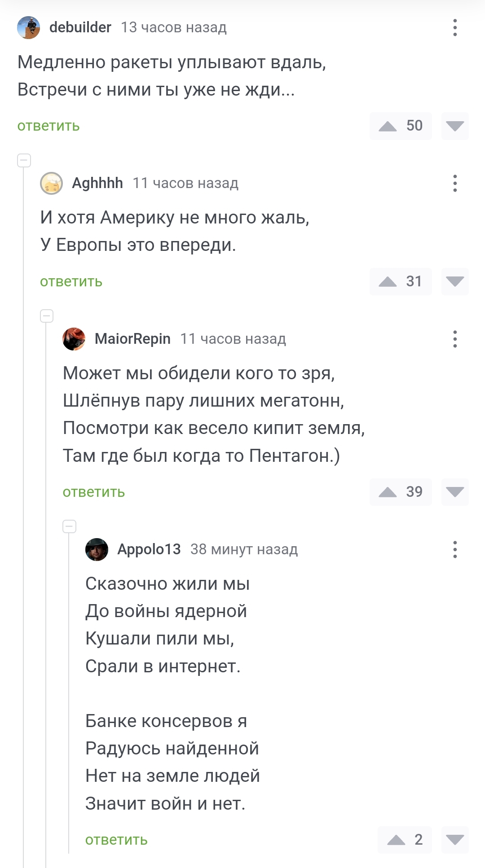The height and width of the screenshot is (868, 485).
Task: Upvote Aghhhh's comment
Action: [x=388, y=282]
